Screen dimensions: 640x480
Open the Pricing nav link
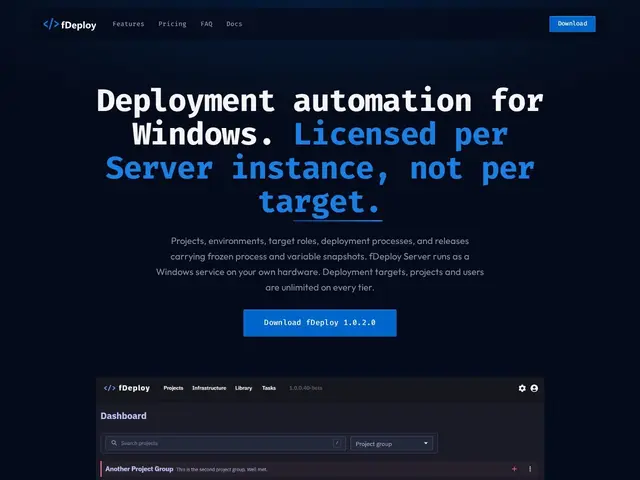[x=172, y=24]
